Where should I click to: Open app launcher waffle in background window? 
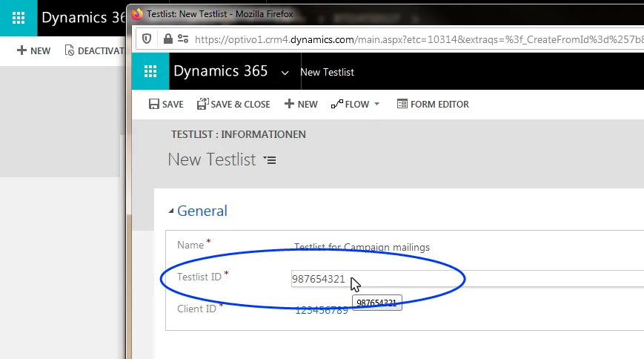click(19, 18)
